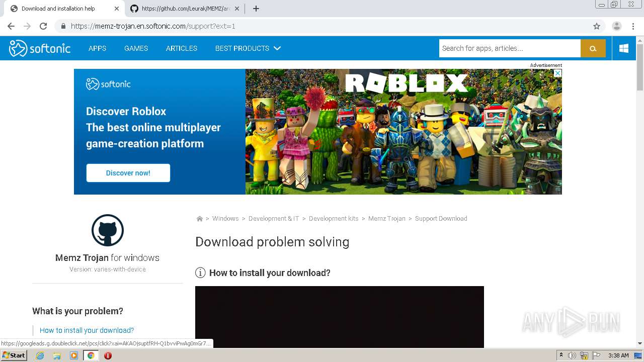Image resolution: width=644 pixels, height=362 pixels.
Task: Click the Discover now! ad button
Action: point(128,173)
